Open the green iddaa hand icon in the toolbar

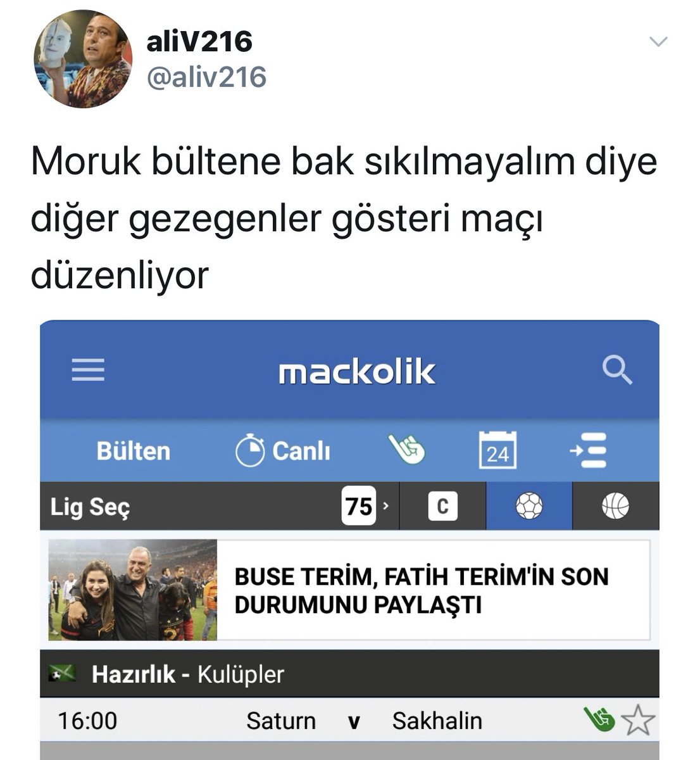(407, 450)
